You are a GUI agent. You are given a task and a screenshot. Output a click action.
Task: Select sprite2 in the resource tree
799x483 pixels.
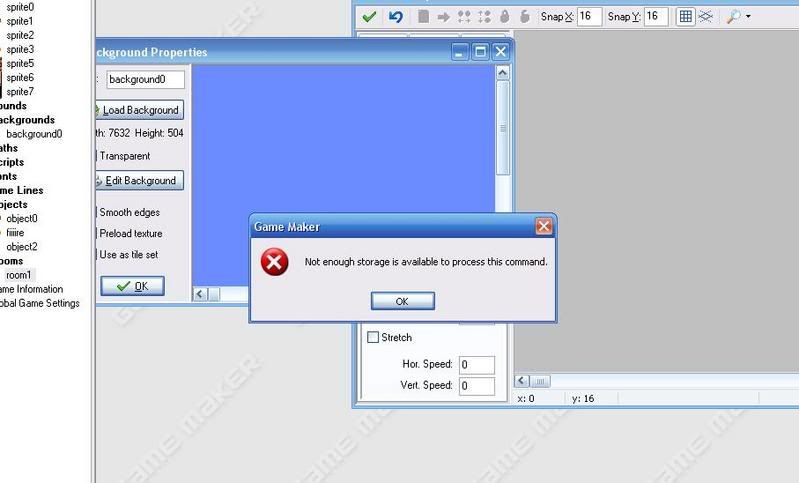[20, 36]
